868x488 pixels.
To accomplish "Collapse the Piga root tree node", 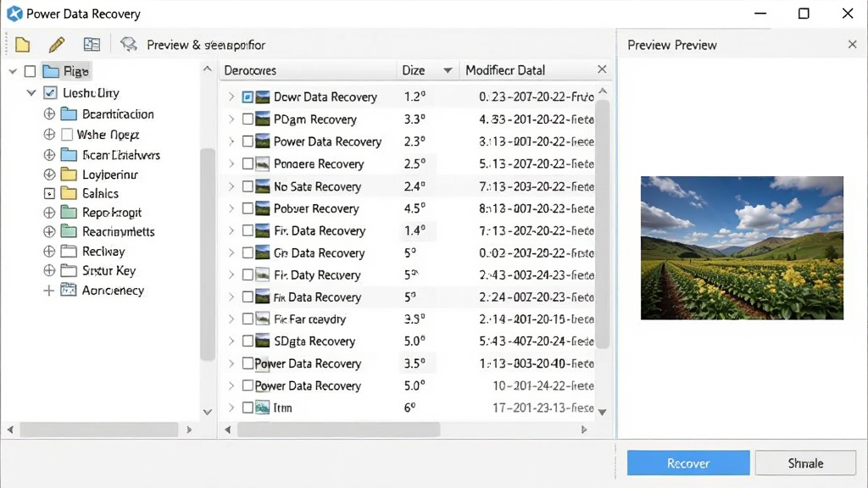I will (x=13, y=71).
